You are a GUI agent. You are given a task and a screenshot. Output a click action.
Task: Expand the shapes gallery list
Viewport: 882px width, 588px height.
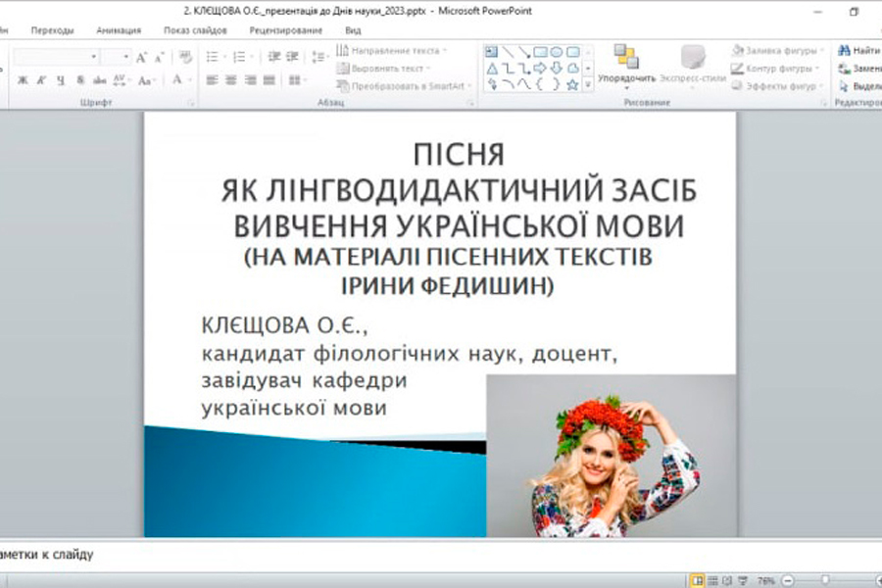tap(588, 85)
